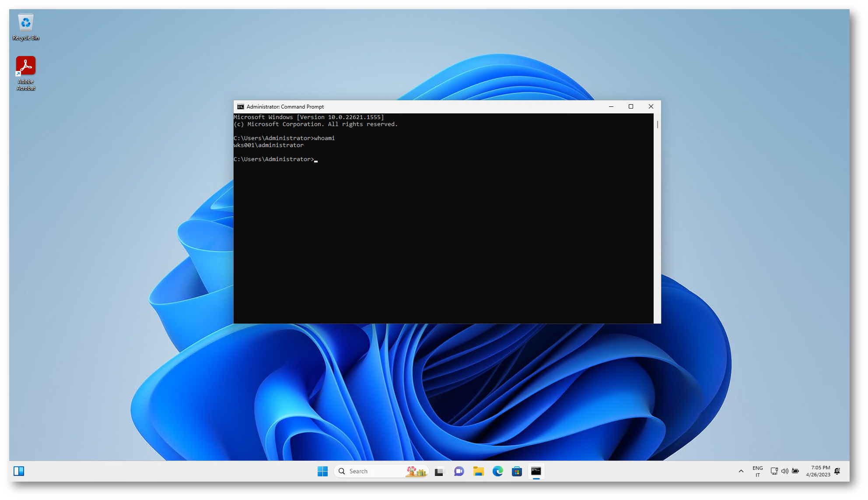Click the Task View taskbar icon

tap(439, 472)
